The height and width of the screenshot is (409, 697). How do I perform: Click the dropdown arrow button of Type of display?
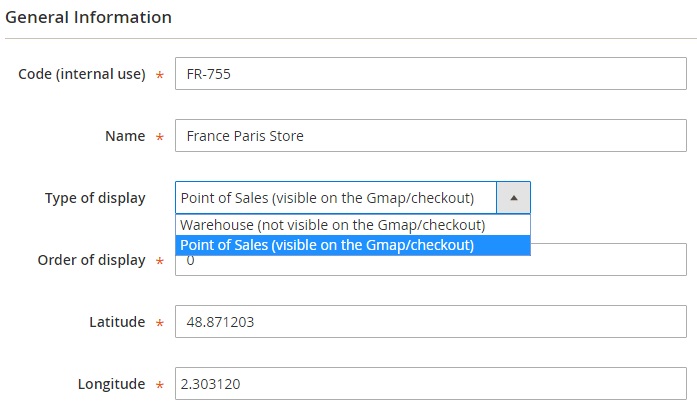(x=513, y=198)
